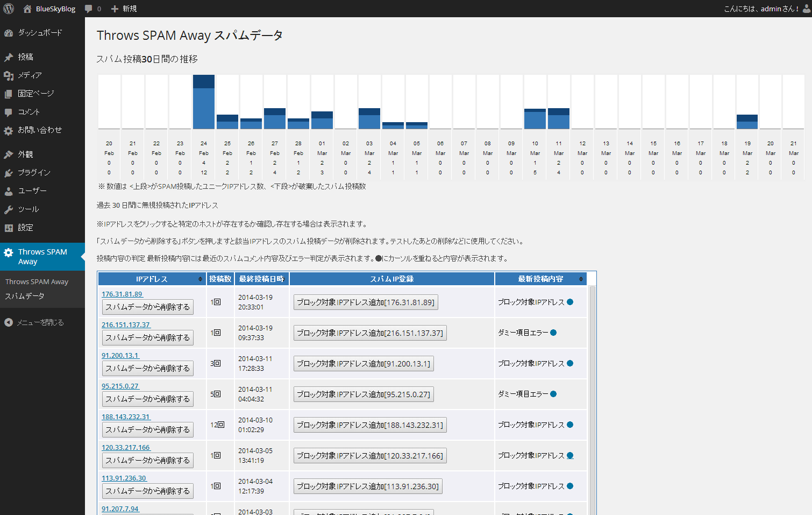Image resolution: width=812 pixels, height=515 pixels.
Task: Add 188.143.232.31 to blocked IP addresses
Action: pyautogui.click(x=370, y=425)
